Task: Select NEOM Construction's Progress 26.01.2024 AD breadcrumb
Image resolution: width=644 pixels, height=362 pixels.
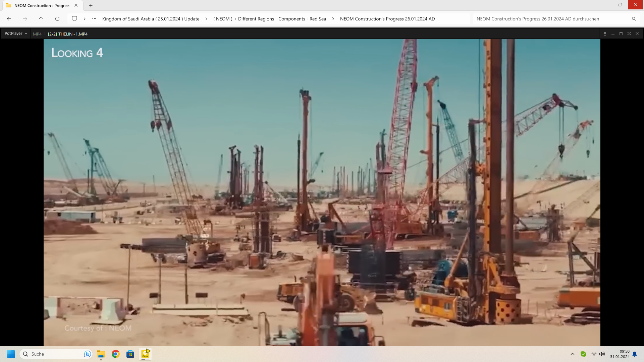Action: coord(387,19)
